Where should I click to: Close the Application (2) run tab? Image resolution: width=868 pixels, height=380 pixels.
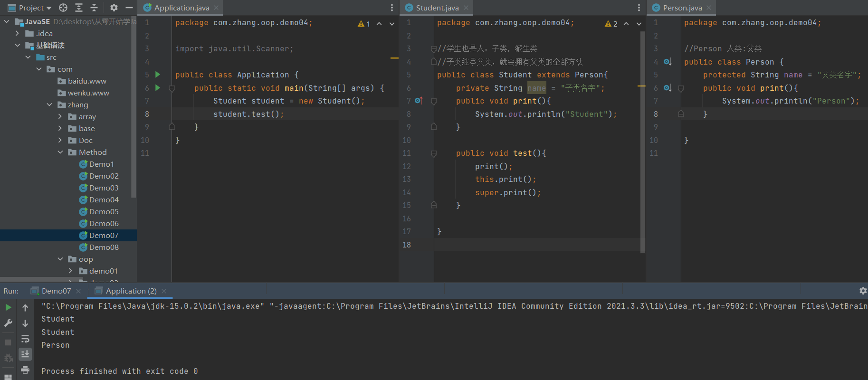(x=164, y=291)
